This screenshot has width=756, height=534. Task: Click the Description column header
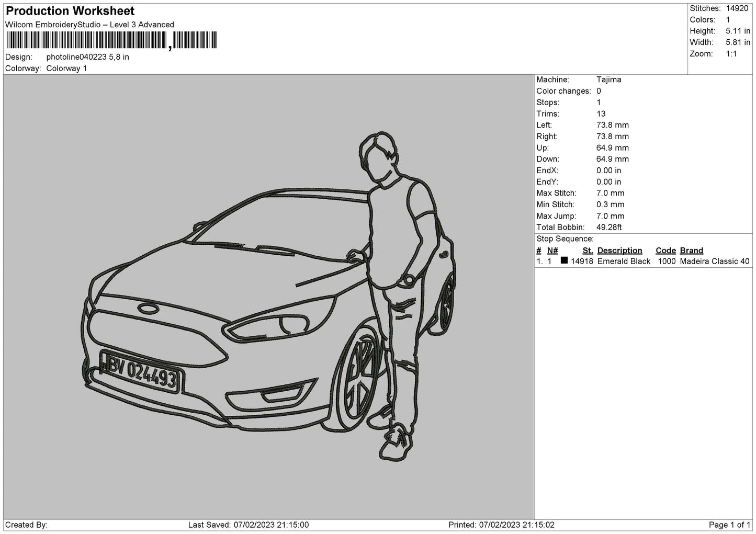[x=619, y=251]
